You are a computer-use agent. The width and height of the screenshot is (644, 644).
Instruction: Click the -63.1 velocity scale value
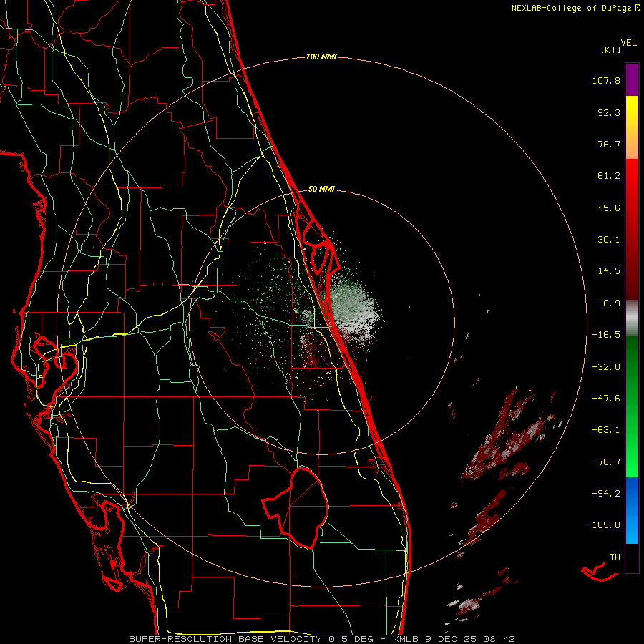click(606, 430)
